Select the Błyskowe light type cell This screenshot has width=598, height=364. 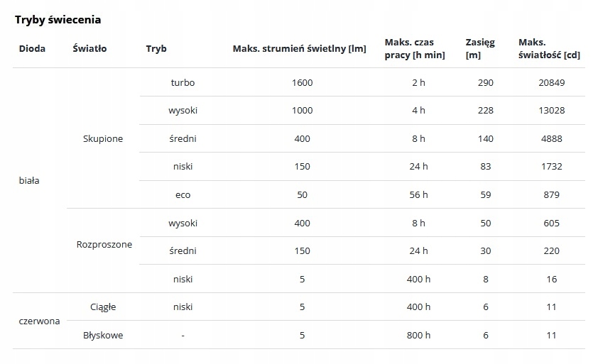pos(103,336)
